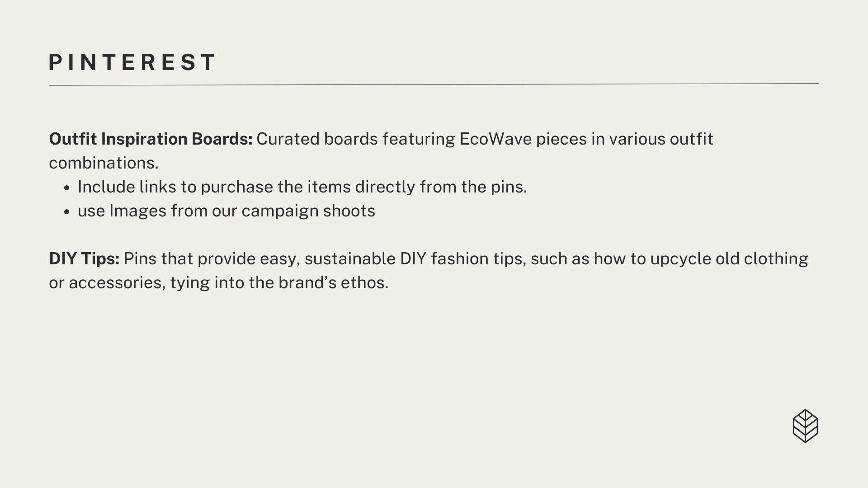Click the word "combinations." on second line
This screenshot has height=488, width=868.
[x=104, y=163]
